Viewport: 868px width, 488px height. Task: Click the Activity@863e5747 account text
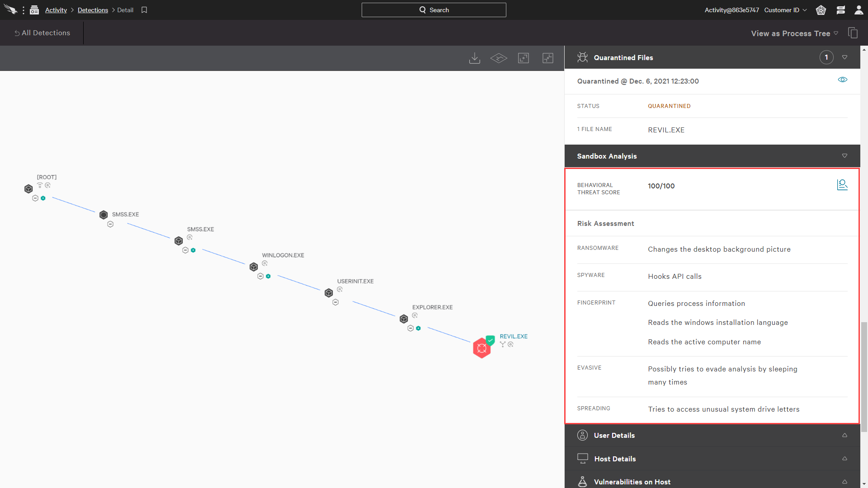pos(731,10)
